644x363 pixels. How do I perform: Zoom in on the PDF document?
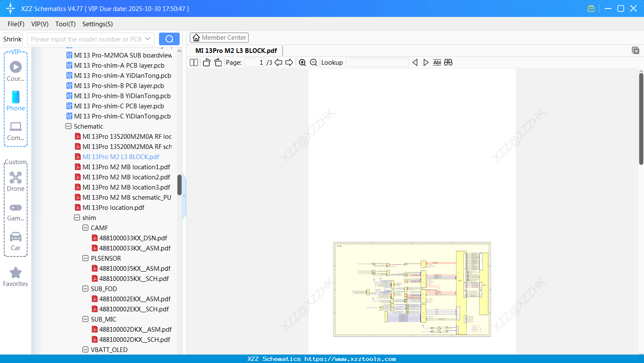[x=302, y=63]
